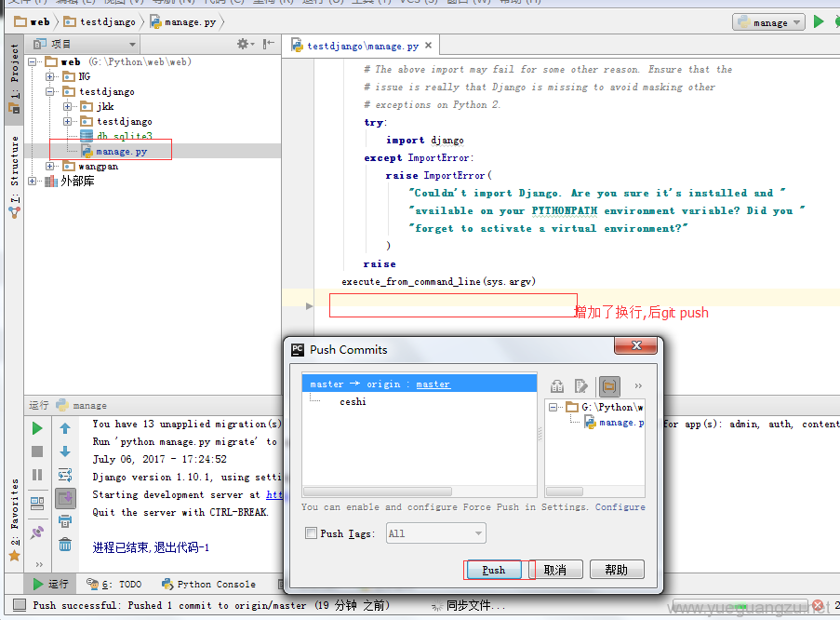The height and width of the screenshot is (620, 840).
Task: Open the Favorites tool window
Action: tap(15, 519)
